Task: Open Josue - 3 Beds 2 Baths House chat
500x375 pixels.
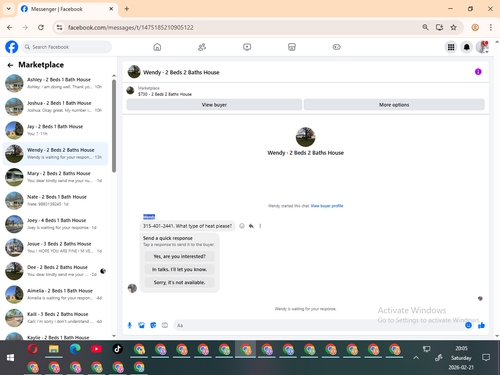Action: click(55, 247)
